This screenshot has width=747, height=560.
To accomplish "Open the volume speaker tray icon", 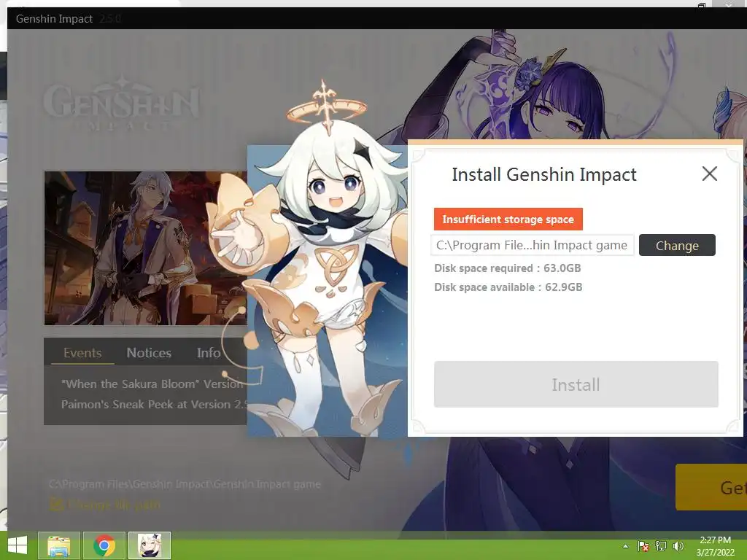I will point(678,546).
